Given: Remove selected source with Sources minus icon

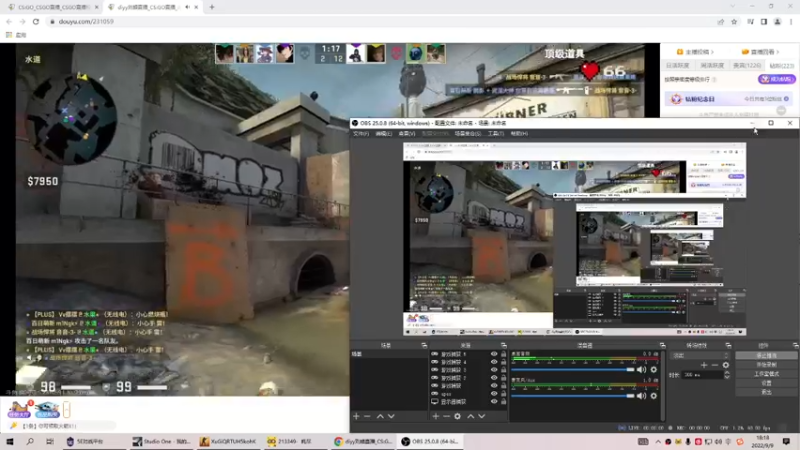Looking at the screenshot, I should [x=446, y=416].
